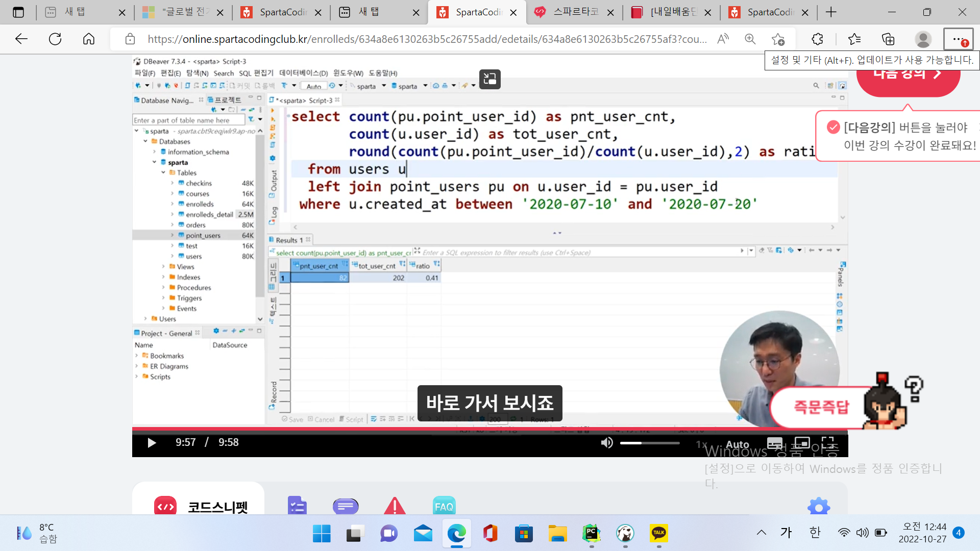
Task: Open the weather widget showing 8°C
Action: [37, 533]
